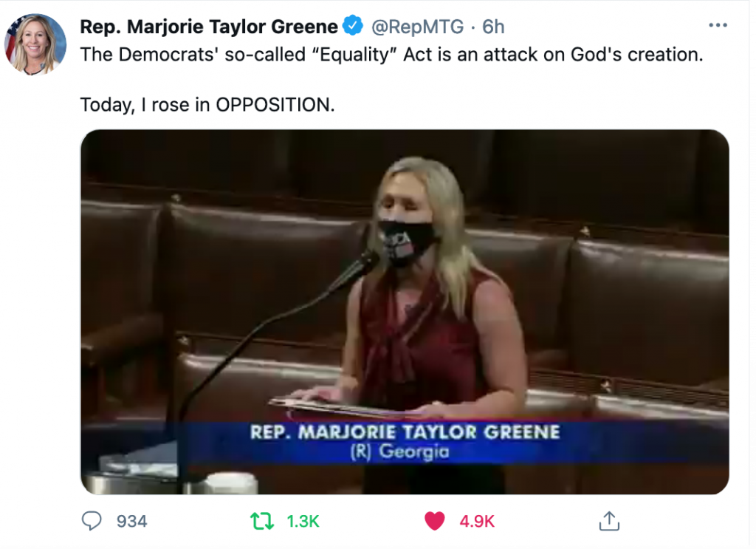Click the "(R) Georgia" caption in video
This screenshot has width=756, height=549.
coord(399,451)
